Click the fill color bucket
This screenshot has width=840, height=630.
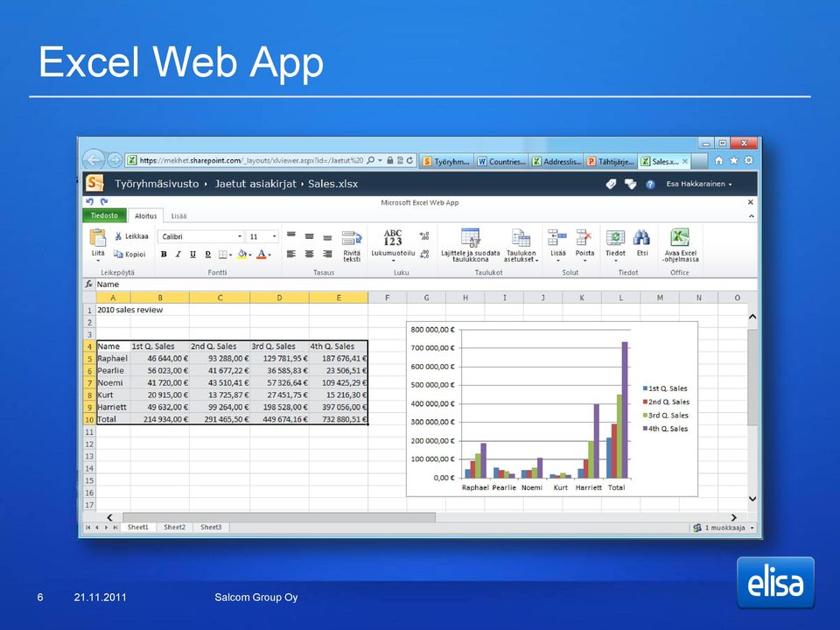click(242, 255)
